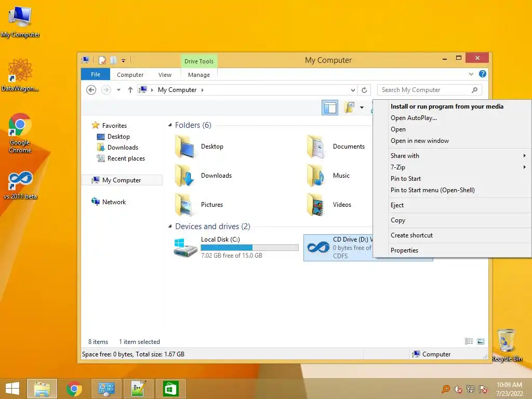
Task: Choose Create shortcut from context menu
Action: point(460,235)
